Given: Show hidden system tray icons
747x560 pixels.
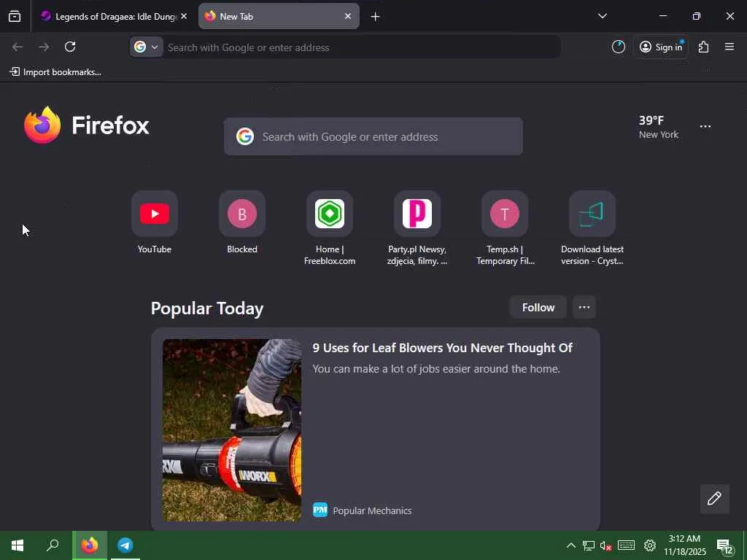Looking at the screenshot, I should click(570, 545).
